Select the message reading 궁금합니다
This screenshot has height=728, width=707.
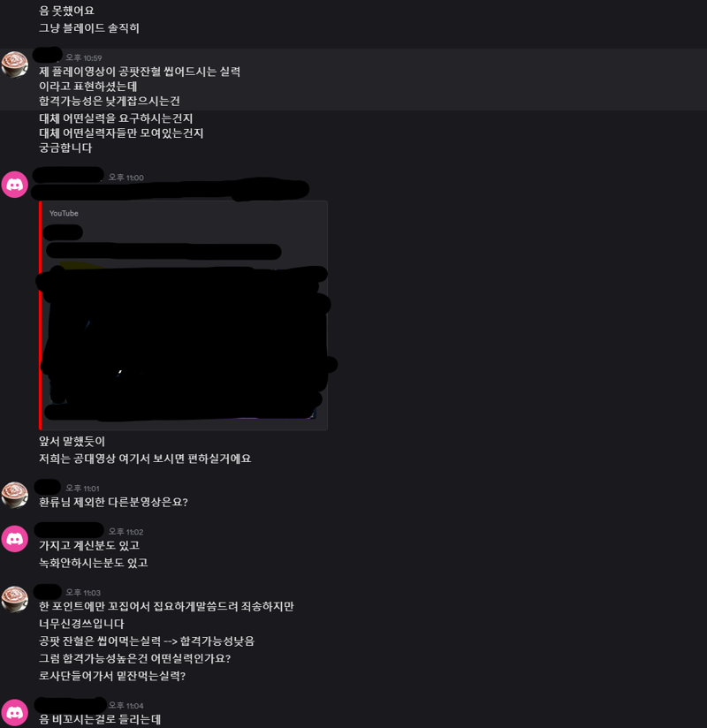[x=65, y=148]
